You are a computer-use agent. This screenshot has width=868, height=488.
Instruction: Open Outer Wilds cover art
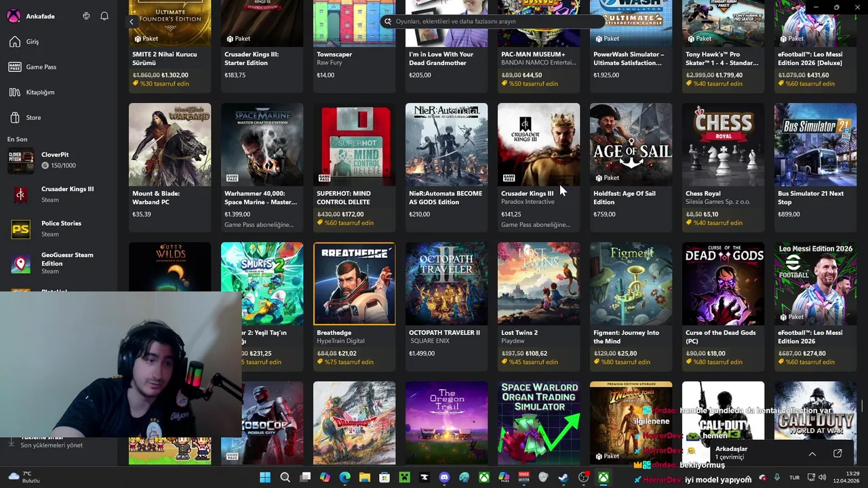click(170, 267)
